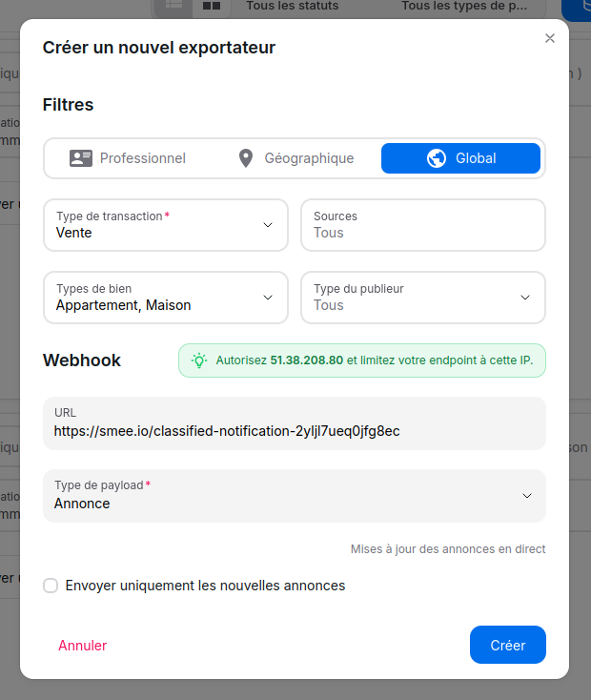Select the Global filter tab
The image size is (591, 700).
tap(461, 158)
